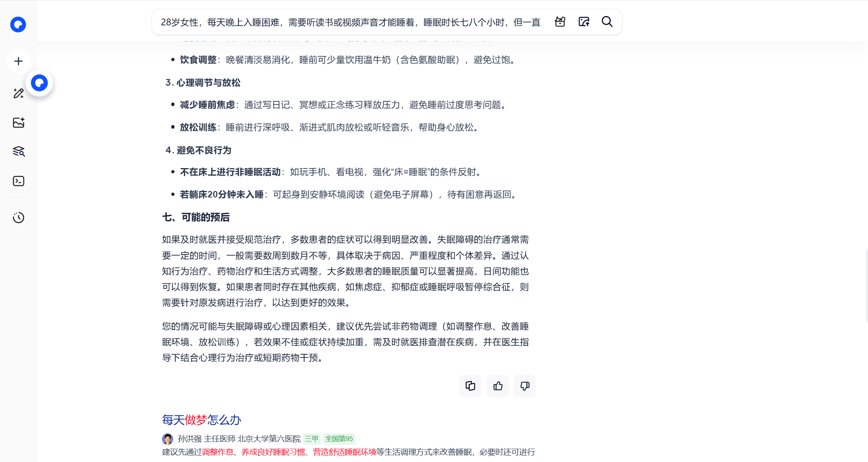This screenshot has height=462, width=868.
Task: Open the 每天做梦怎么办 result link
Action: (201, 420)
